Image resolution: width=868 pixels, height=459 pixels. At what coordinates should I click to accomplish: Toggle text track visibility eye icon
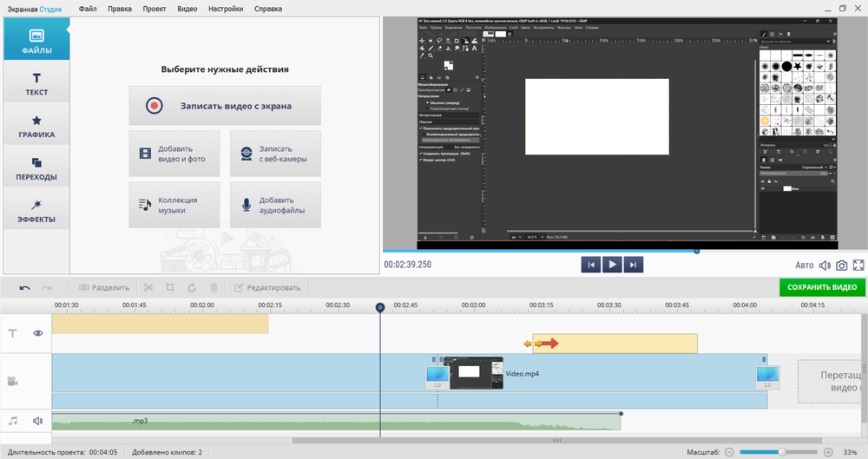(x=37, y=333)
